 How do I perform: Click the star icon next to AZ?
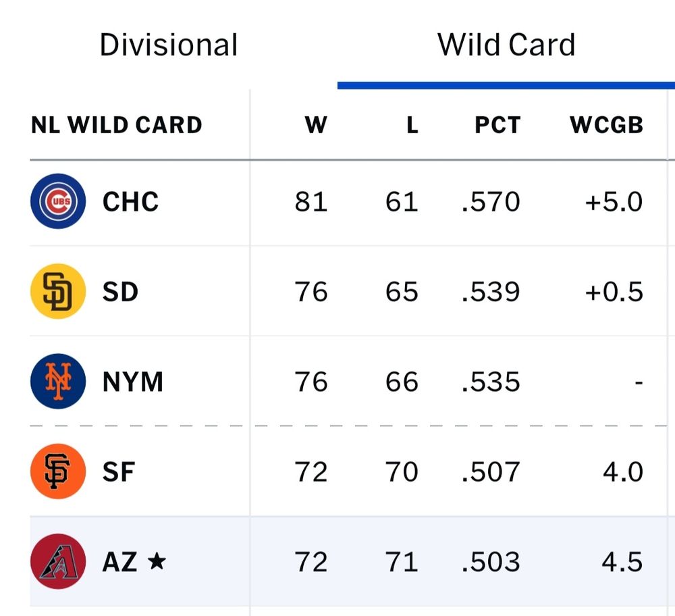point(157,561)
